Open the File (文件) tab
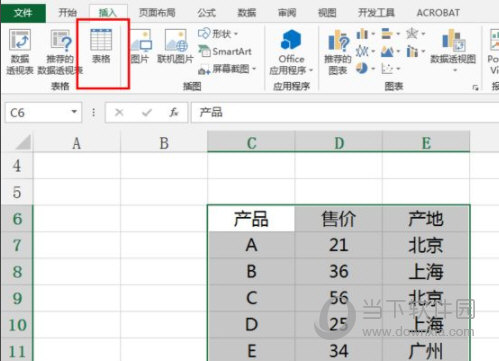Viewport: 499px width, 361px height. [23, 13]
